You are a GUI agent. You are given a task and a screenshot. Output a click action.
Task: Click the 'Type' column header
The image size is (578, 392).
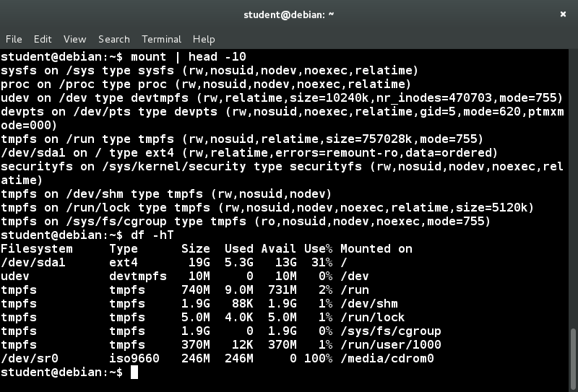[x=124, y=248]
